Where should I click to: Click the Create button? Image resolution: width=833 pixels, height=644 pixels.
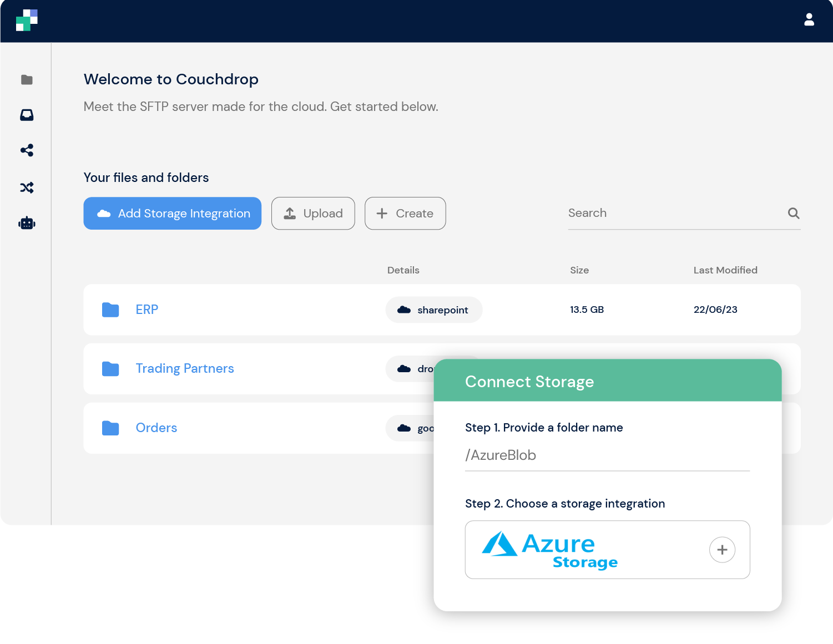405,214
